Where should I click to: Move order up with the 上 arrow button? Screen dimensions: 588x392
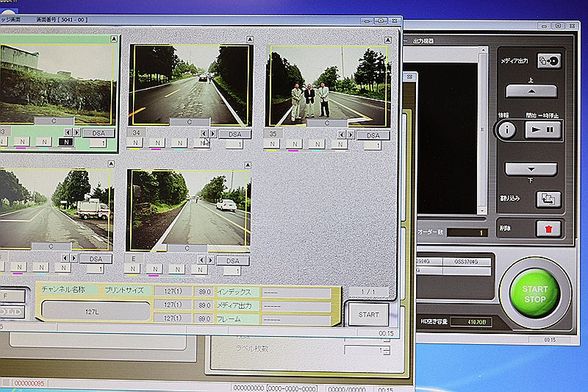[x=531, y=91]
